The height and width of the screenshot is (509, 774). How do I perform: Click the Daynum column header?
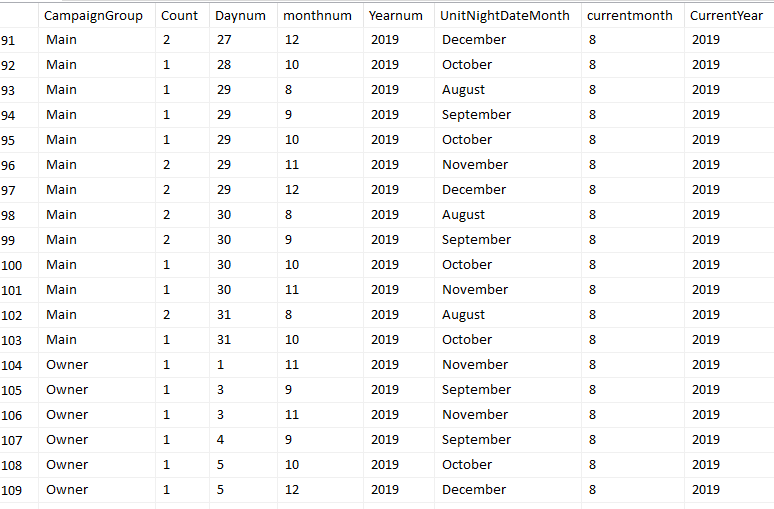pos(233,15)
